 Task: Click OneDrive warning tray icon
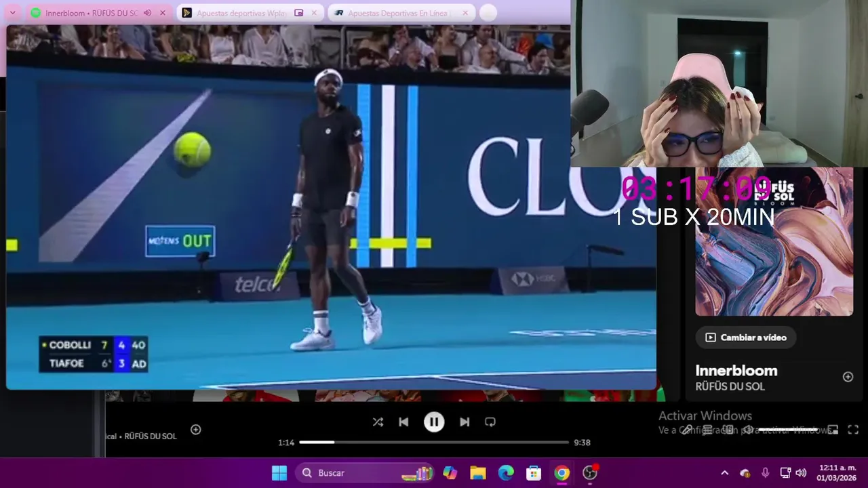(745, 473)
